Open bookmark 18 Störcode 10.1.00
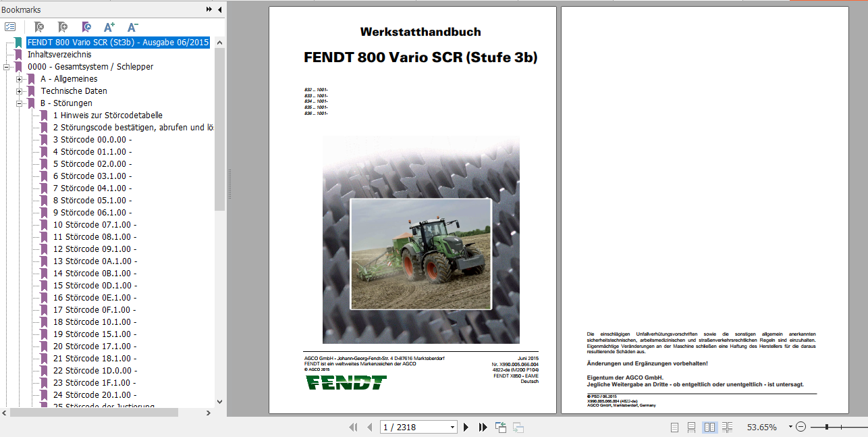Viewport: 868px width, 437px height. point(95,322)
